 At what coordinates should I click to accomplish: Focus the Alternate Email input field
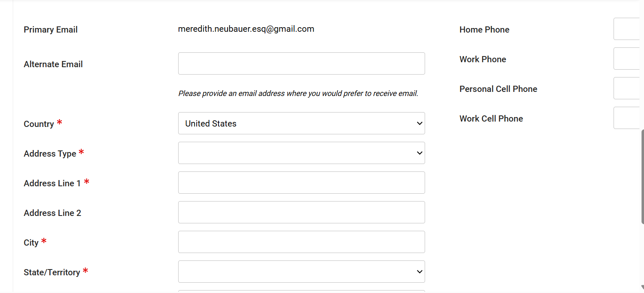click(x=301, y=63)
